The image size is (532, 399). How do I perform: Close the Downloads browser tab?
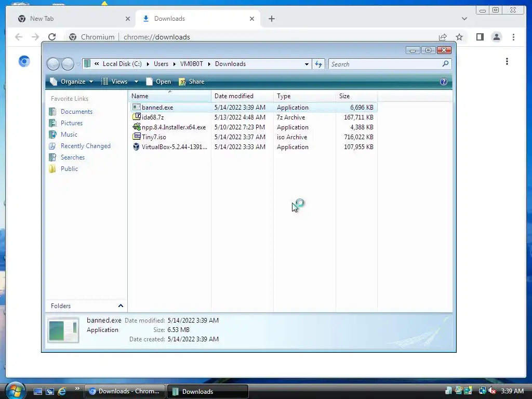(252, 19)
